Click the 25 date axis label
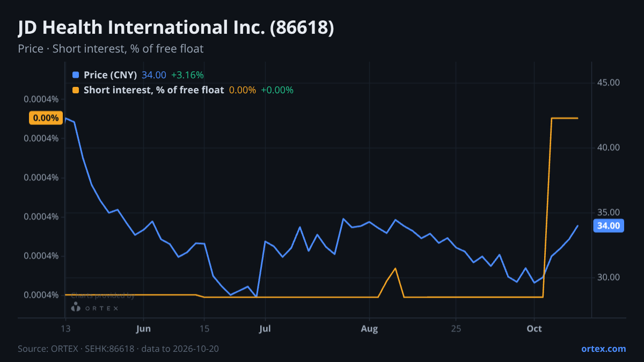644x362 pixels. [x=456, y=328]
